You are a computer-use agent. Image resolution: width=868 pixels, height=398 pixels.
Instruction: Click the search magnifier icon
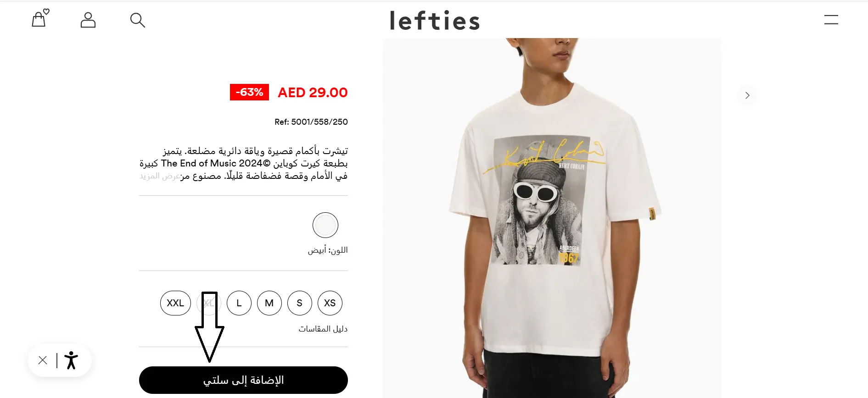138,20
